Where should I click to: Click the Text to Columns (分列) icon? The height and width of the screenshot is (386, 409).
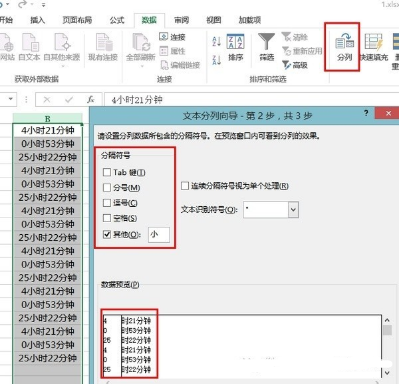coord(344,42)
